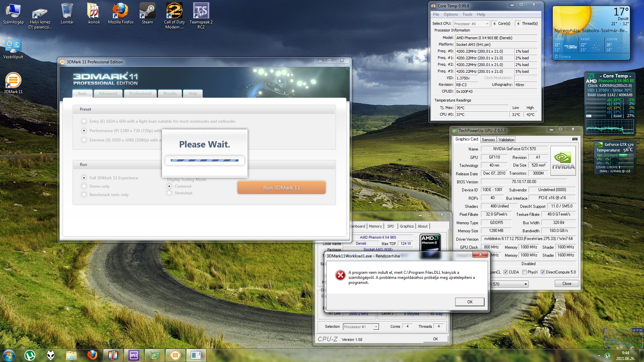Open Core Temp File menu
This screenshot has height=362, width=644.
[x=436, y=14]
